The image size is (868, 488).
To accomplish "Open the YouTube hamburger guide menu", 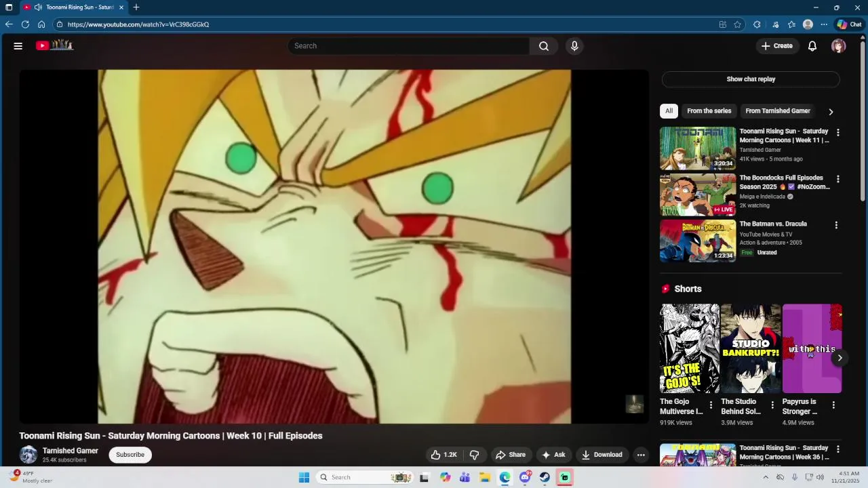I will 18,46.
